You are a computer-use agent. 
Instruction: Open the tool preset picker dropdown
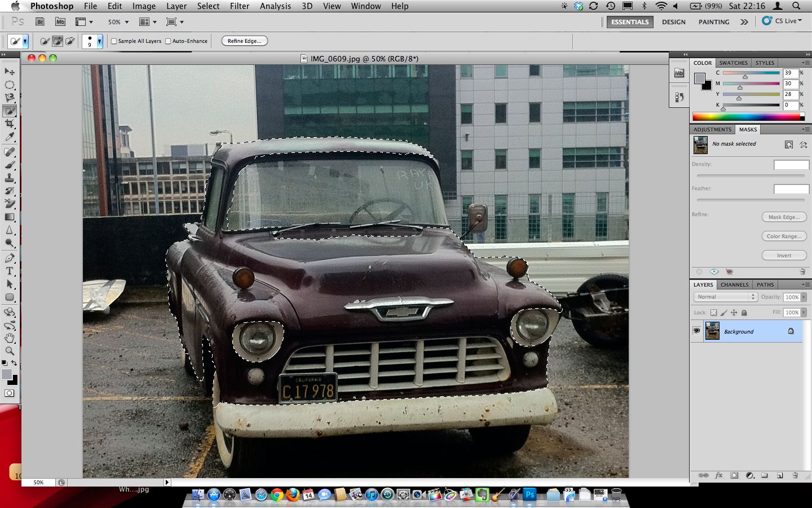click(25, 41)
